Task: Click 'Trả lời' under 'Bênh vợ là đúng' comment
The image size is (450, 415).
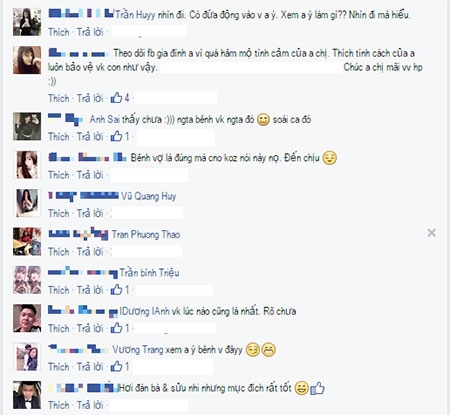Action: [x=90, y=175]
